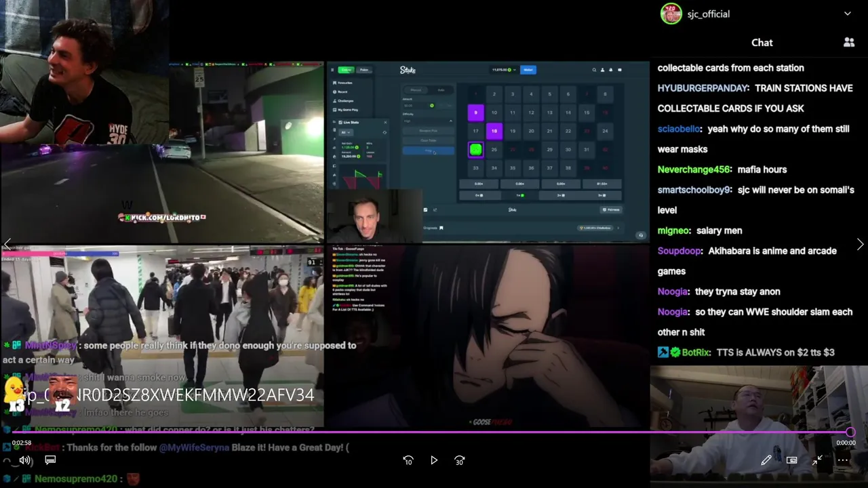Select the Auto betting tab
Screen dimensions: 868x488
441,90
